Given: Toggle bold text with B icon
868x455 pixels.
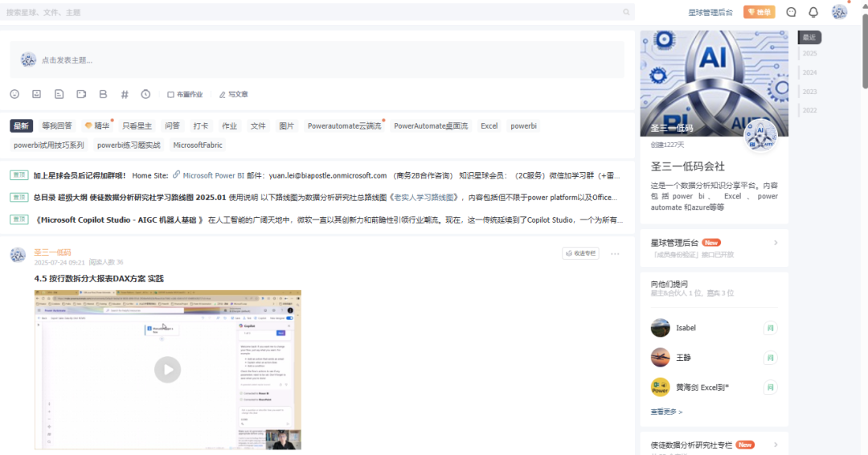Looking at the screenshot, I should [x=103, y=94].
